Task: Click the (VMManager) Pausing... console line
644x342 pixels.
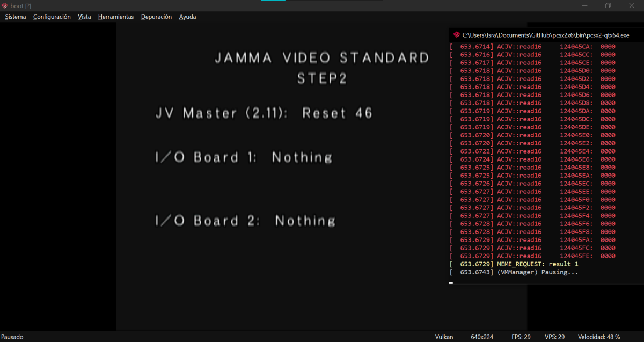Action: pyautogui.click(x=514, y=272)
